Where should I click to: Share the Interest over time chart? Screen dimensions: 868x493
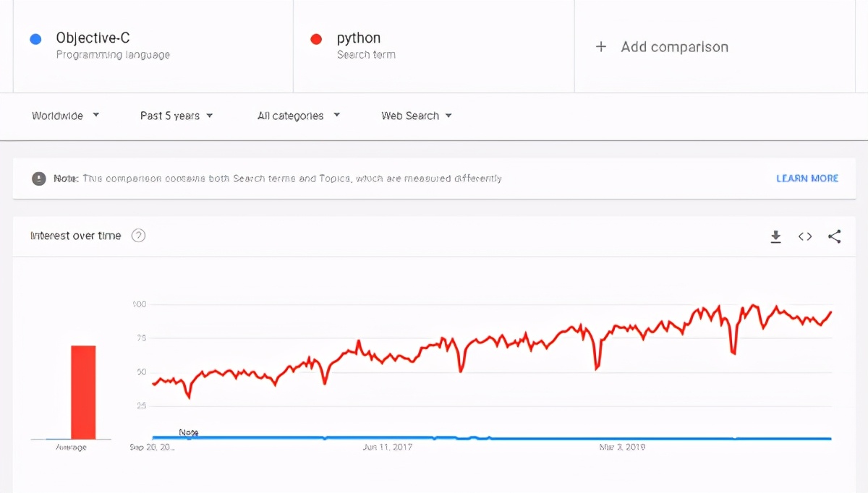(834, 236)
